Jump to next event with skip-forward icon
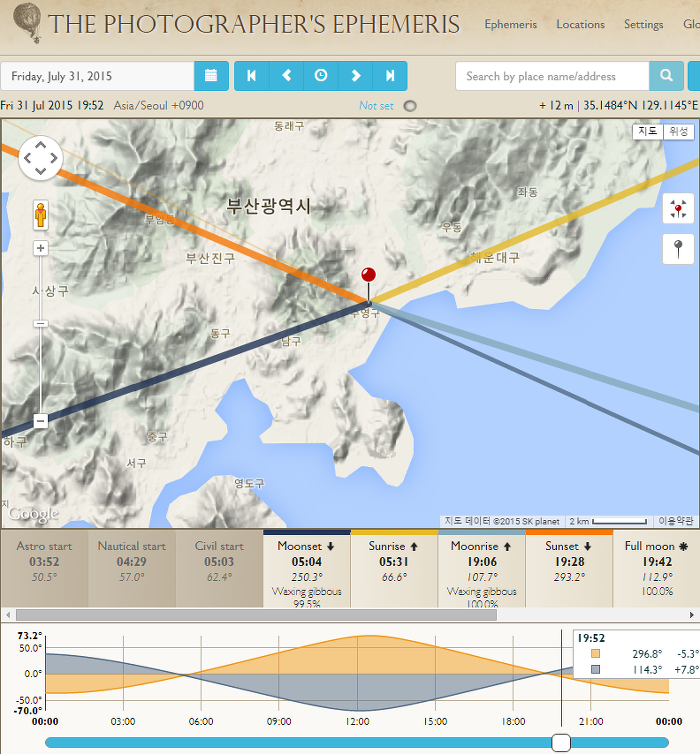700x754 pixels. [390, 75]
